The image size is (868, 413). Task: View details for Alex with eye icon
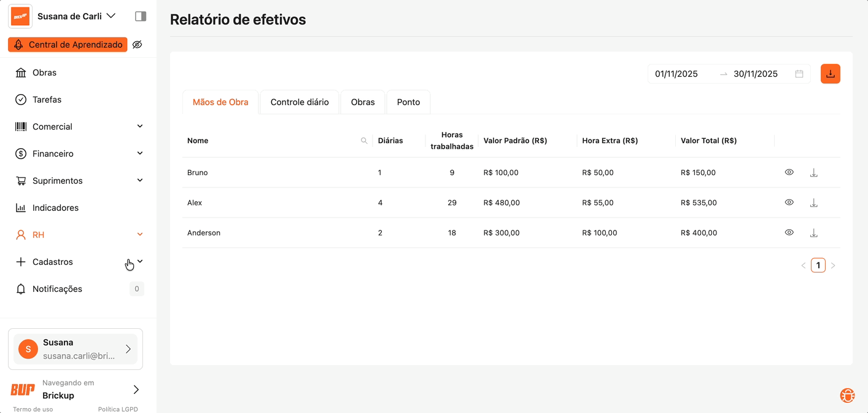tap(789, 202)
